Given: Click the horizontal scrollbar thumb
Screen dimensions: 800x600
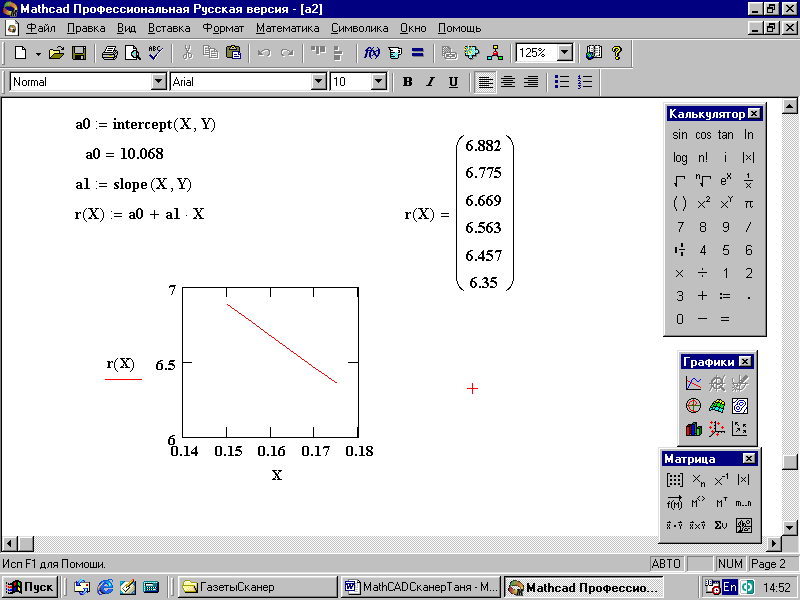Looking at the screenshot, I should pyautogui.click(x=27, y=543).
